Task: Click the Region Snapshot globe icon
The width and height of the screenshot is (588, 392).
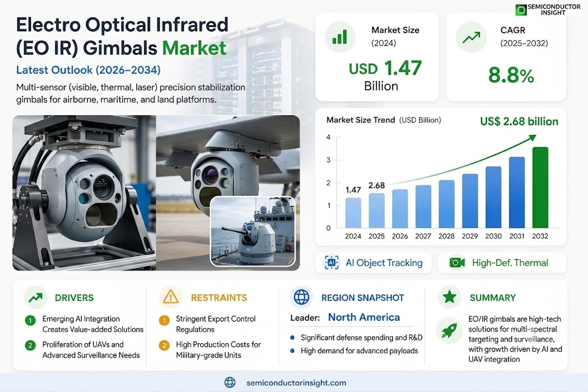Action: point(301,297)
